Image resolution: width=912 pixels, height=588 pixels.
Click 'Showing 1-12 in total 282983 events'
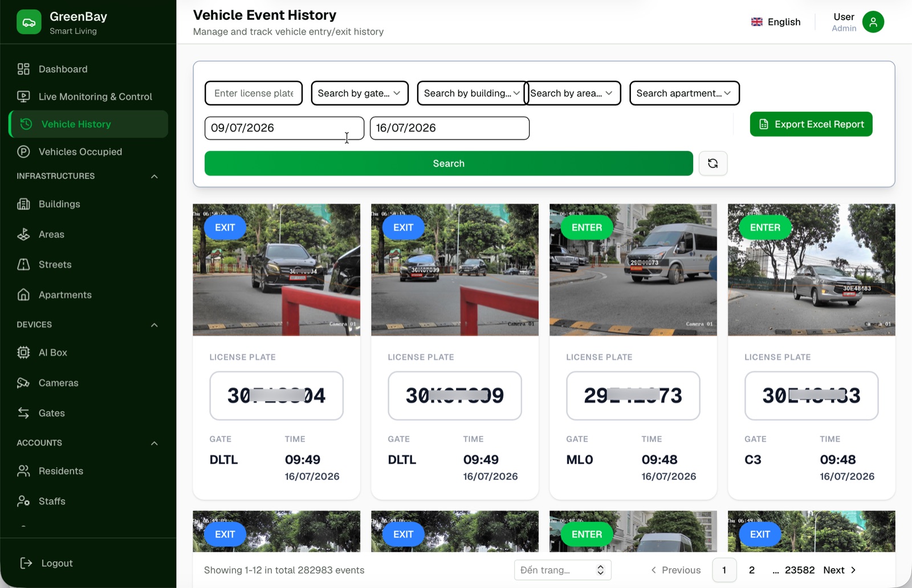click(284, 570)
